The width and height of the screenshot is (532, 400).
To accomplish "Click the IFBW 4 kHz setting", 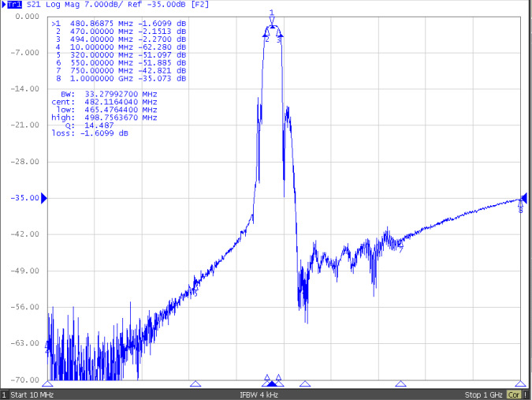I will [261, 394].
